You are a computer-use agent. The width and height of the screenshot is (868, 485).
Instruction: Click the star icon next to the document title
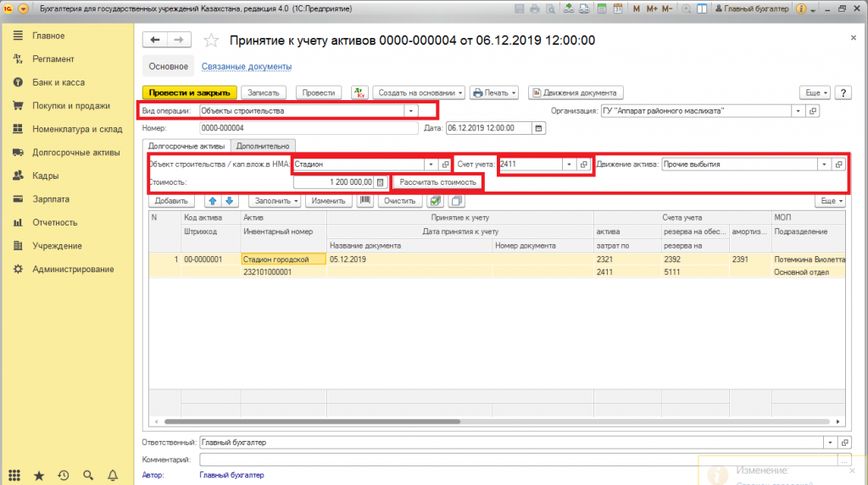pos(212,41)
